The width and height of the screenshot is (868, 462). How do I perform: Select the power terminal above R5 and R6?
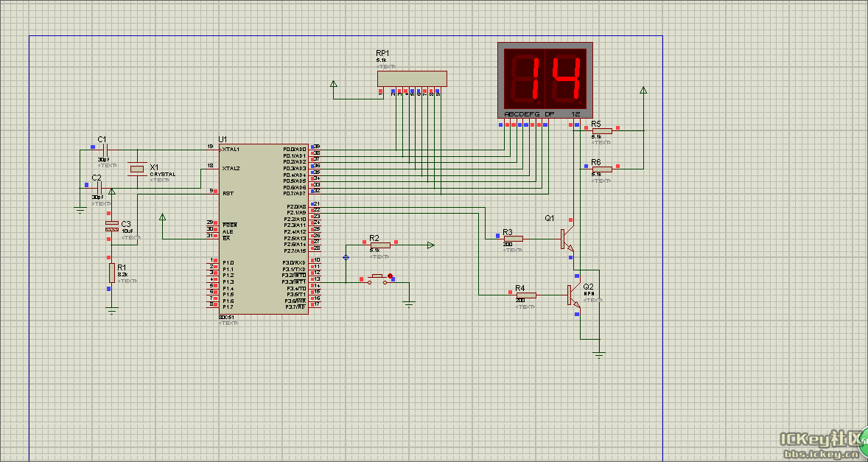(x=643, y=90)
